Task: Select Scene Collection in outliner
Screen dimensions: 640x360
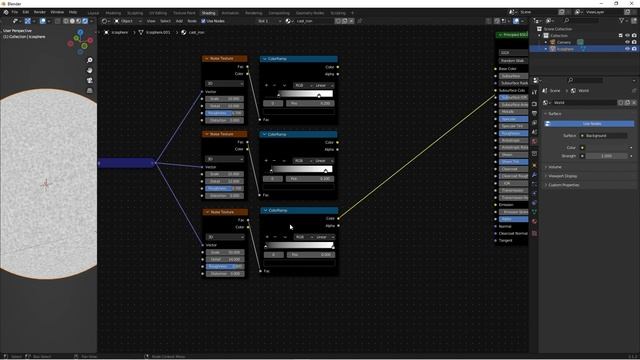Action: [558, 29]
